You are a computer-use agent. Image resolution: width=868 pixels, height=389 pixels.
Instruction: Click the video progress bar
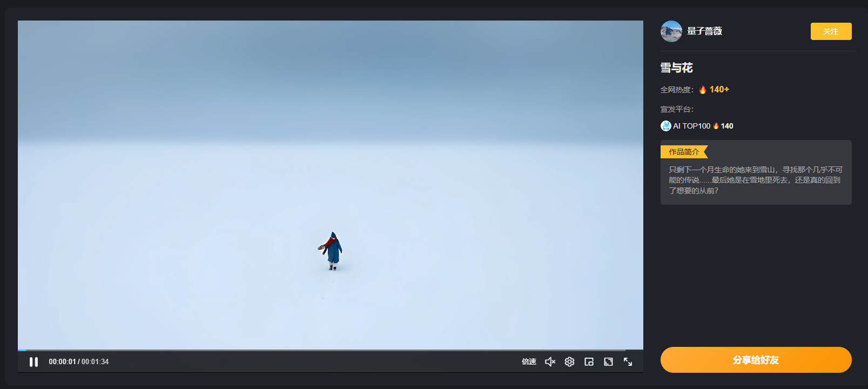(x=331, y=350)
